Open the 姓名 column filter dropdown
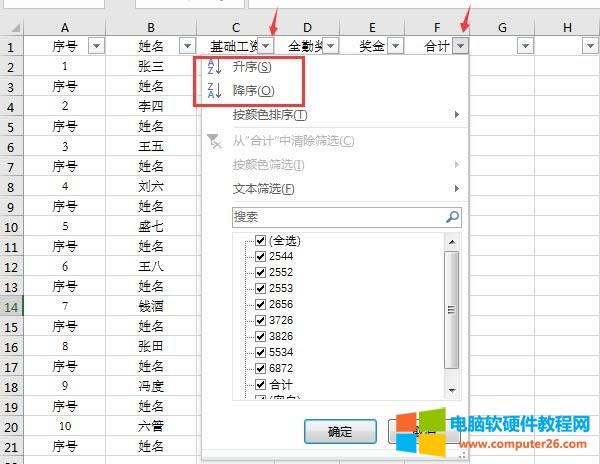 point(188,46)
